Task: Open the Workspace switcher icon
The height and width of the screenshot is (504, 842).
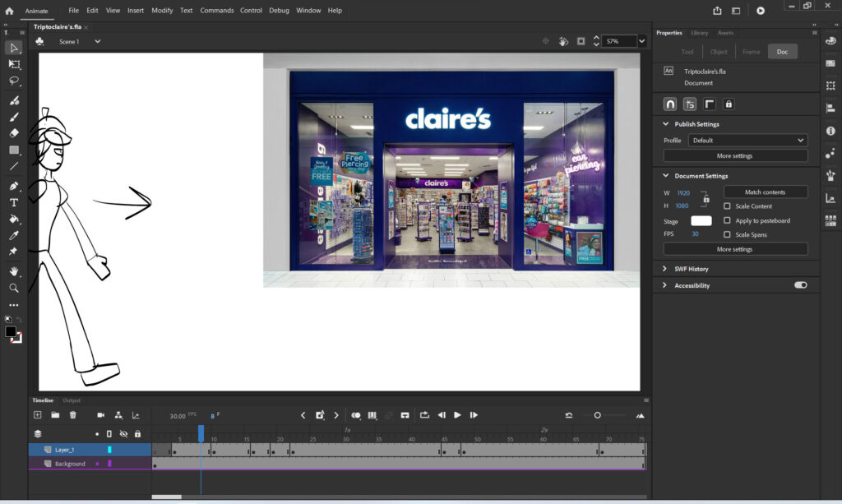Action: [x=736, y=10]
